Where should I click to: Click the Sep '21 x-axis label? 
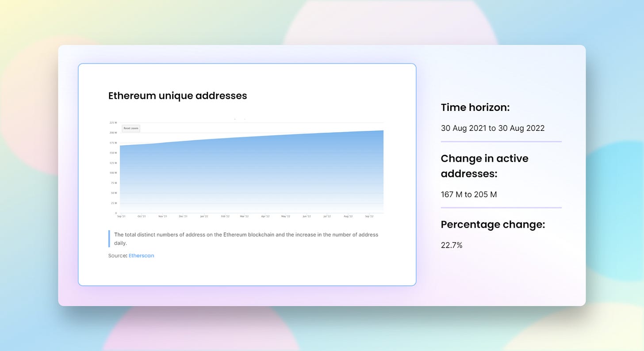coord(121,217)
